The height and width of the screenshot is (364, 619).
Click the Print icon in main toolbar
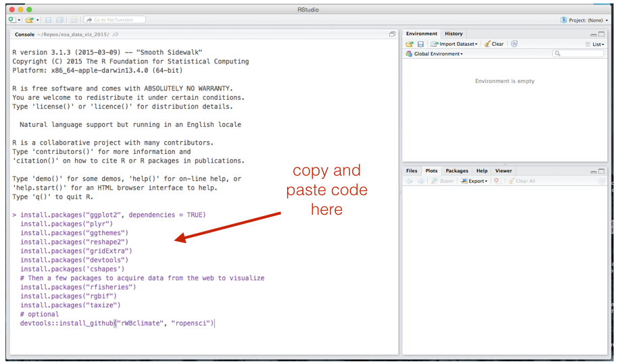(x=74, y=20)
